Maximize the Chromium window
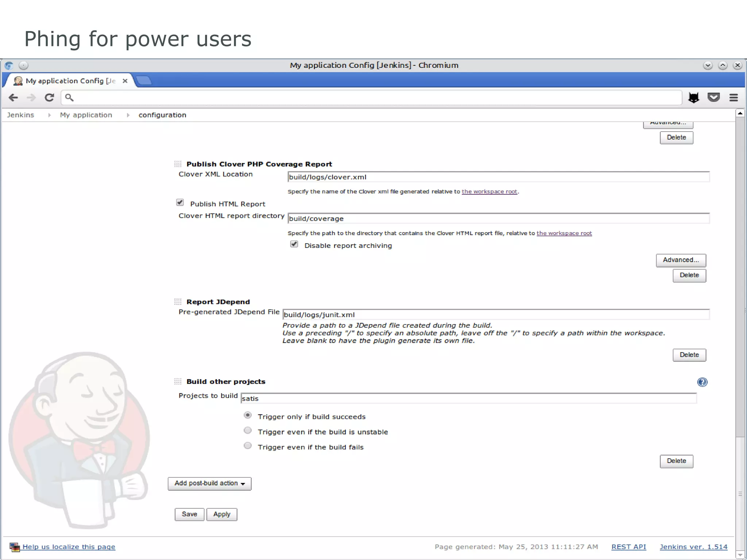 tap(723, 66)
